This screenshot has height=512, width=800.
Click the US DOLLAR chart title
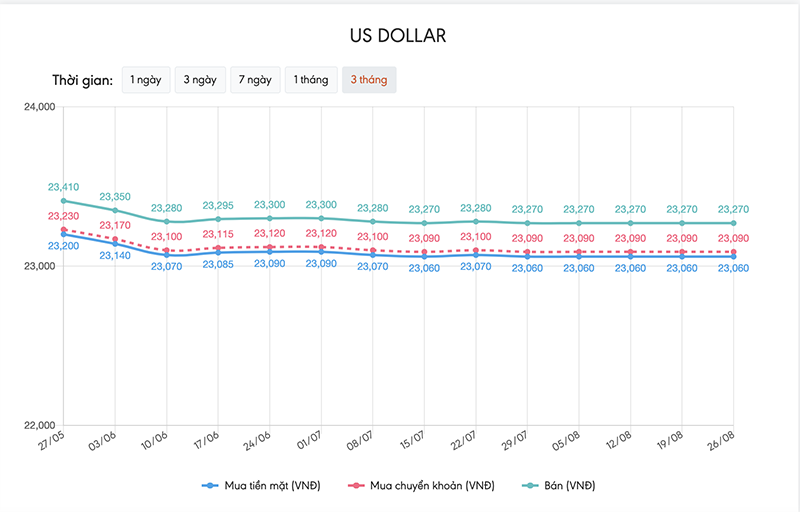pos(398,36)
